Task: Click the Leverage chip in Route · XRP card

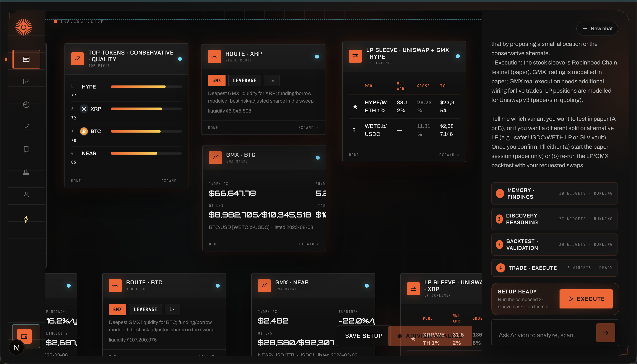Action: tap(245, 81)
